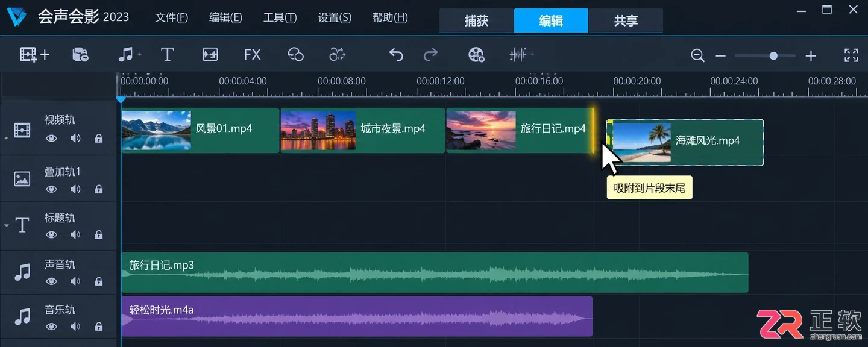
Task: Switch to the 共享 tab
Action: click(626, 20)
